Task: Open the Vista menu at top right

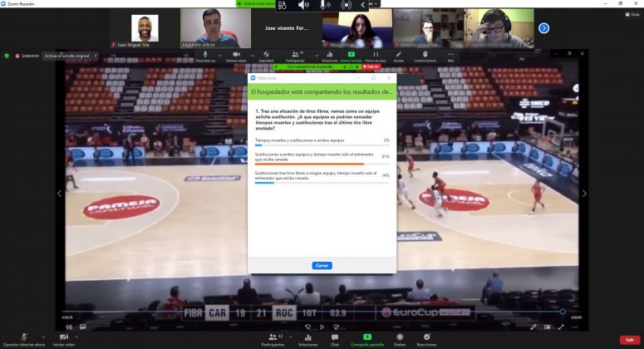Action: [632, 14]
